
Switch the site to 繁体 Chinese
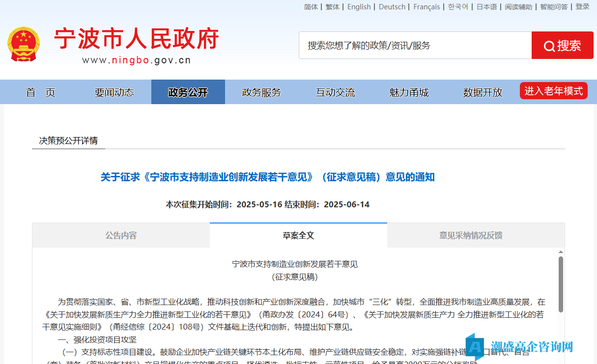[x=332, y=6]
